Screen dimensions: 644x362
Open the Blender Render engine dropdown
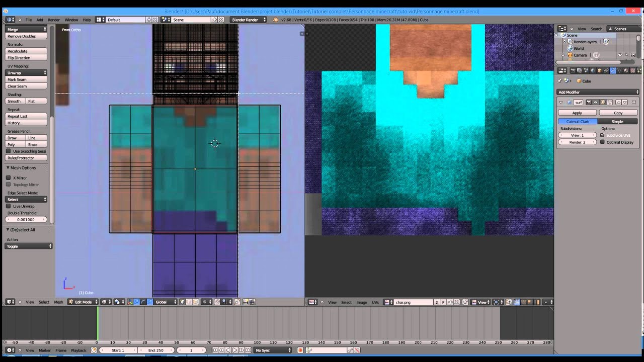[x=249, y=20]
